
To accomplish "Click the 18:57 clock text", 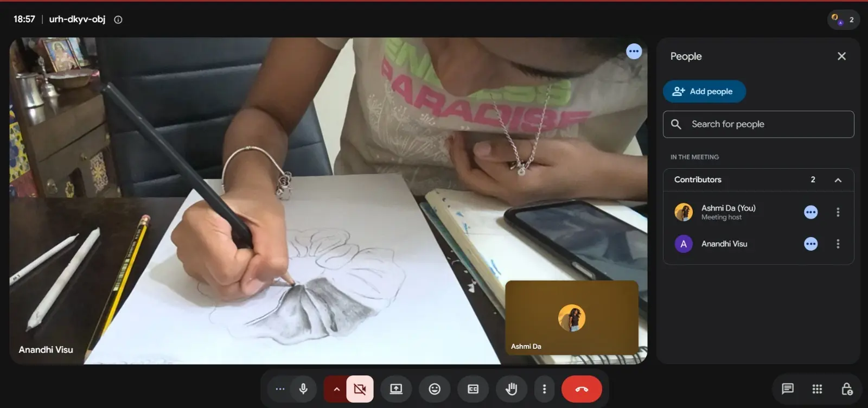I will pyautogui.click(x=24, y=20).
